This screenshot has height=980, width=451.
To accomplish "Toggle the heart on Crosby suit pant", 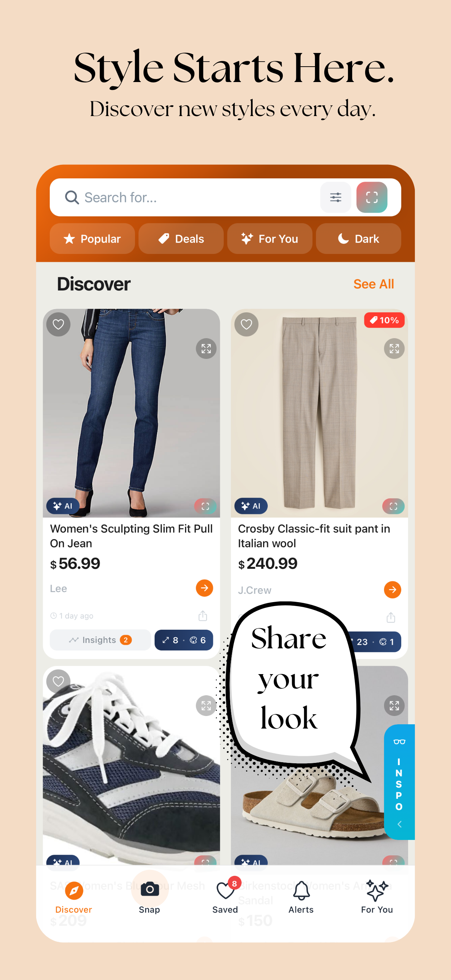I will [246, 325].
